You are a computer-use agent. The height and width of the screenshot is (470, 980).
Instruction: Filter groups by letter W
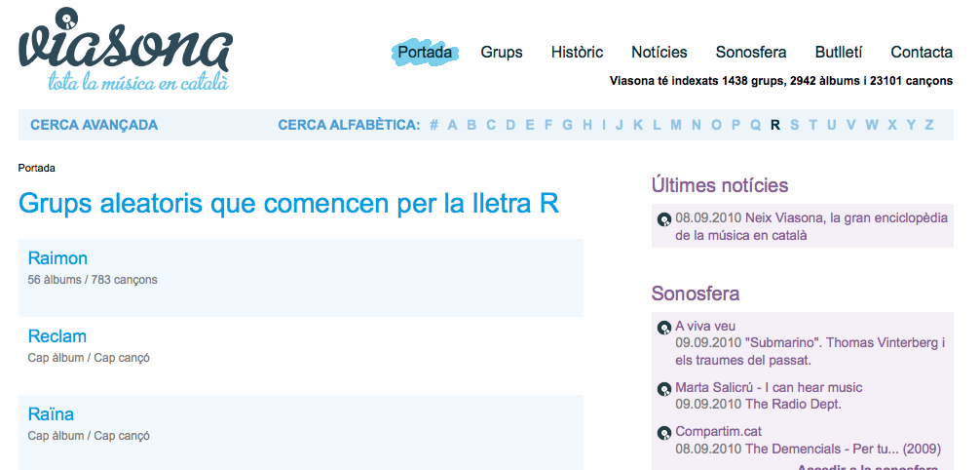pos(872,125)
